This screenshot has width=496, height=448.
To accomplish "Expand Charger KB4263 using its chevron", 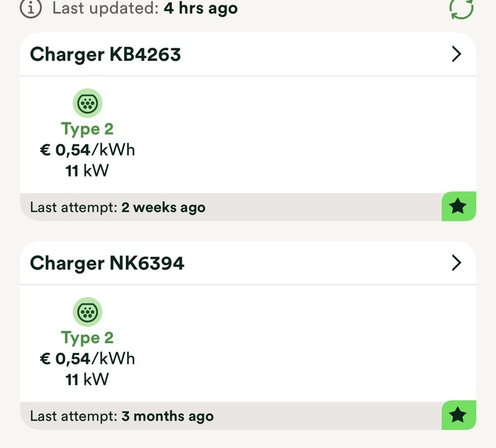I will 456,55.
